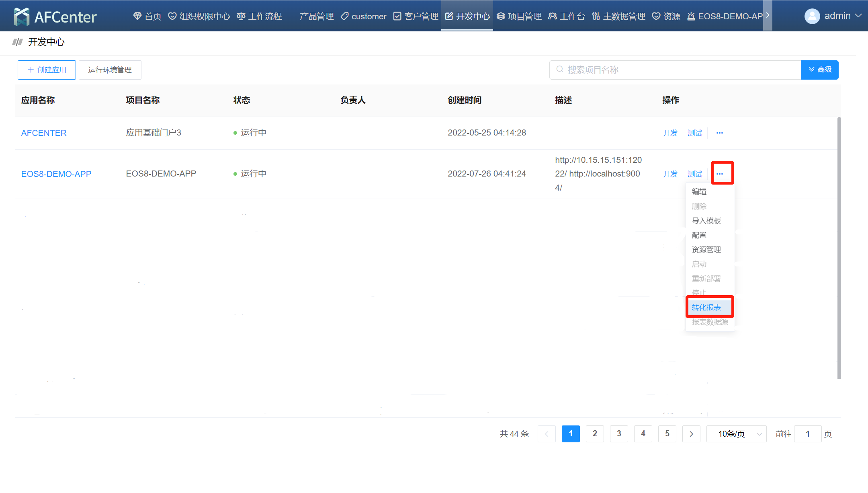Image resolution: width=868 pixels, height=493 pixels.
Task: Open the 10条/页 page size dropdown
Action: [736, 434]
